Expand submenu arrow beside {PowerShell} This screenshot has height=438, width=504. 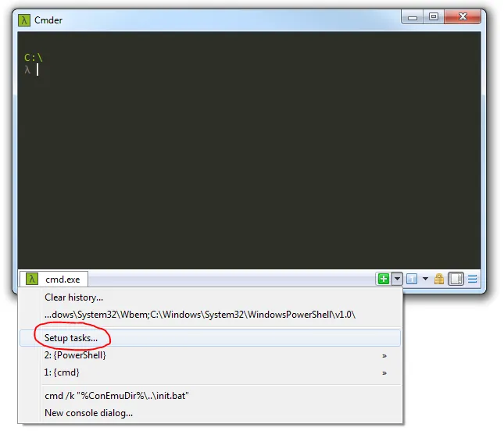[384, 356]
